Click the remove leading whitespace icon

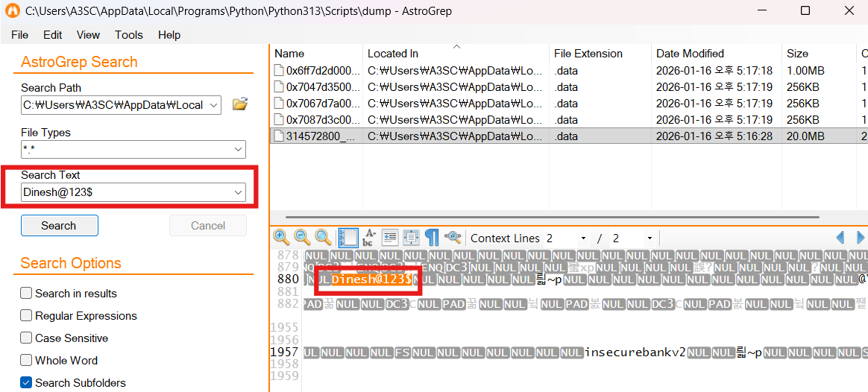[x=390, y=238]
